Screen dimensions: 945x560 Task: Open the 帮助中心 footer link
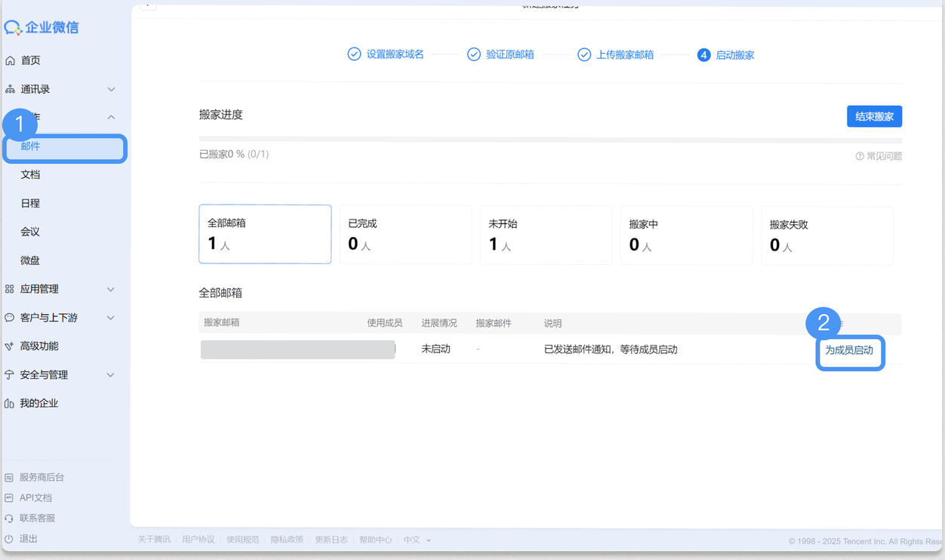click(x=376, y=540)
